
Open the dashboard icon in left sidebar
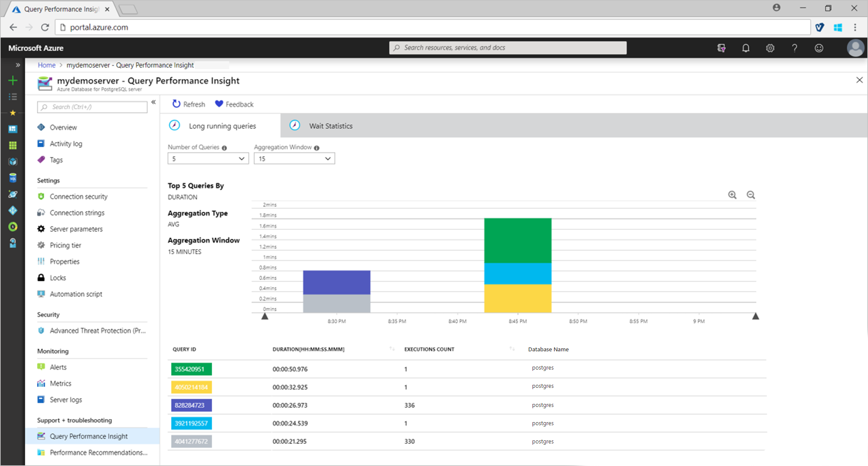tap(13, 129)
